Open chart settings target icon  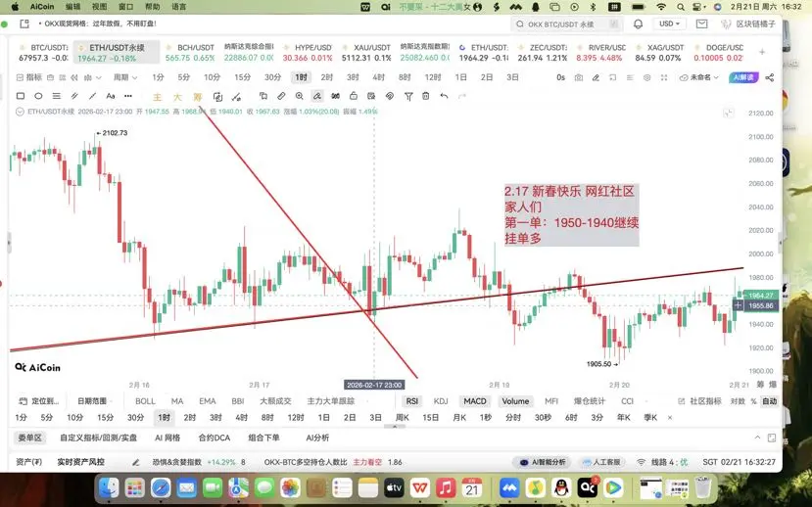pos(646,77)
